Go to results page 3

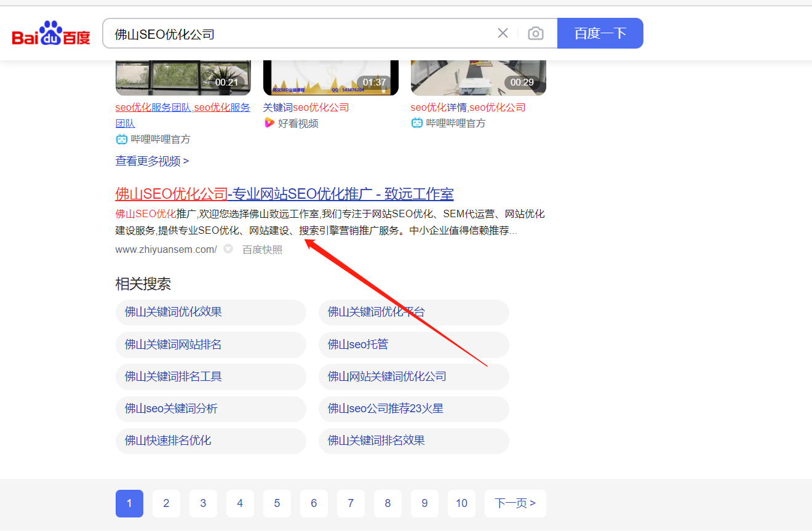point(203,503)
